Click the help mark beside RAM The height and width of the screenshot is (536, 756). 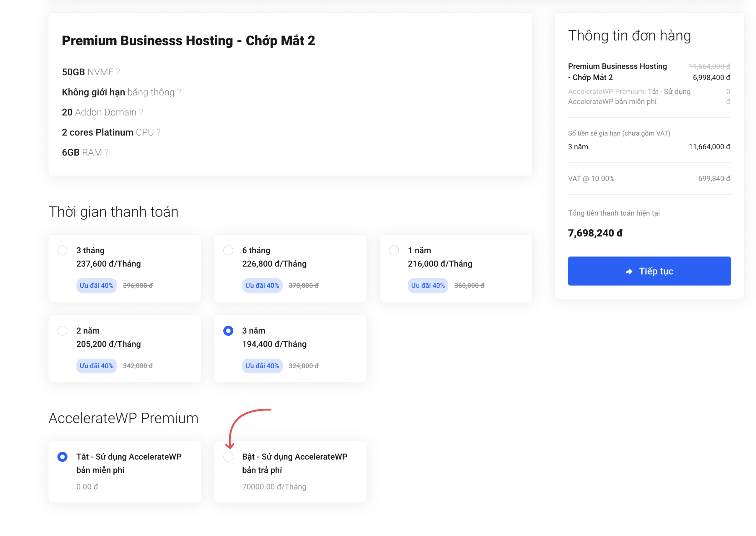click(107, 152)
